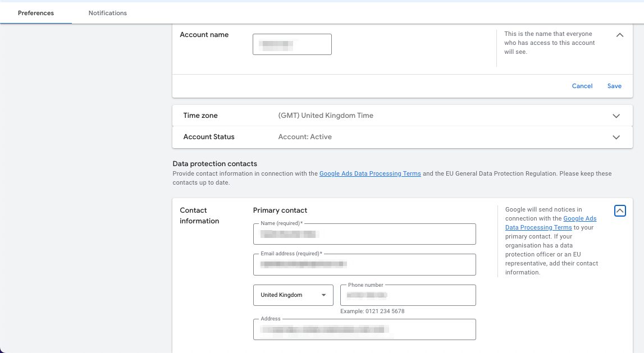Open the United Kingdom country dropdown
The width and height of the screenshot is (644, 353).
(293, 295)
